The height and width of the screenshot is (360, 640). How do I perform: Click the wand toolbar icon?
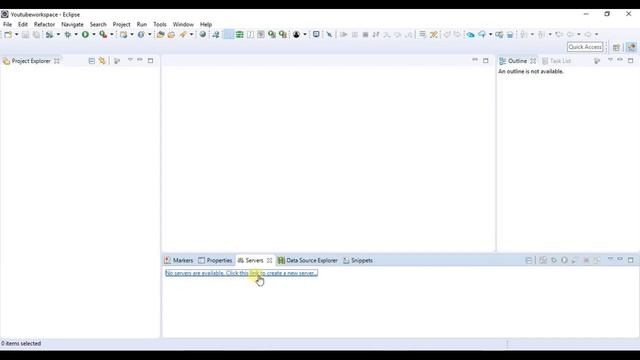pos(183,35)
